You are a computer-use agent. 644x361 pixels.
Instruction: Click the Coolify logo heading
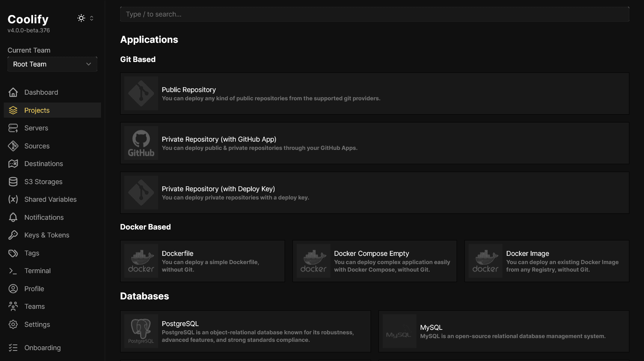point(28,19)
